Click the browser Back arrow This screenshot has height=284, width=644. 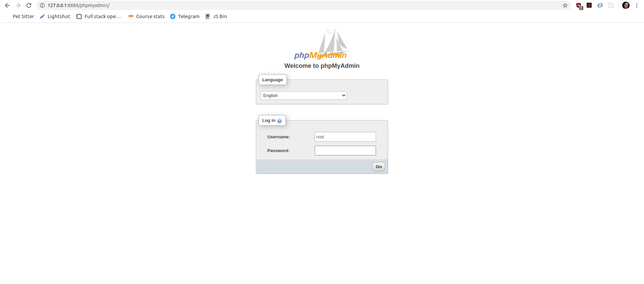[7, 5]
